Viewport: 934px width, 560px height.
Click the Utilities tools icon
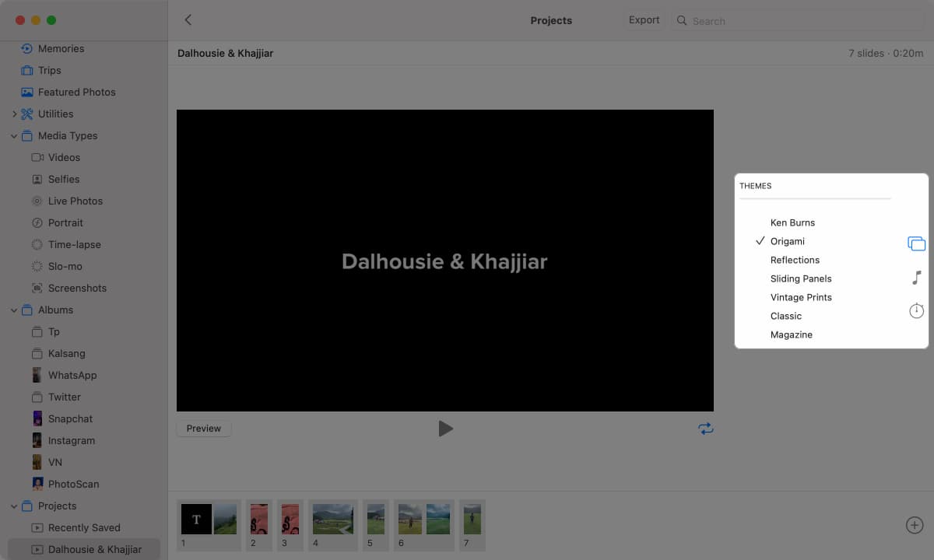pos(27,114)
